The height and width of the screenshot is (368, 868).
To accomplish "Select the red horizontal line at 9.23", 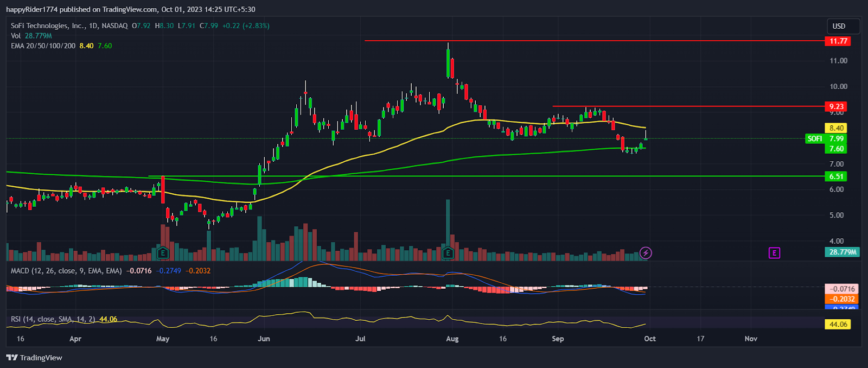I will pos(688,106).
